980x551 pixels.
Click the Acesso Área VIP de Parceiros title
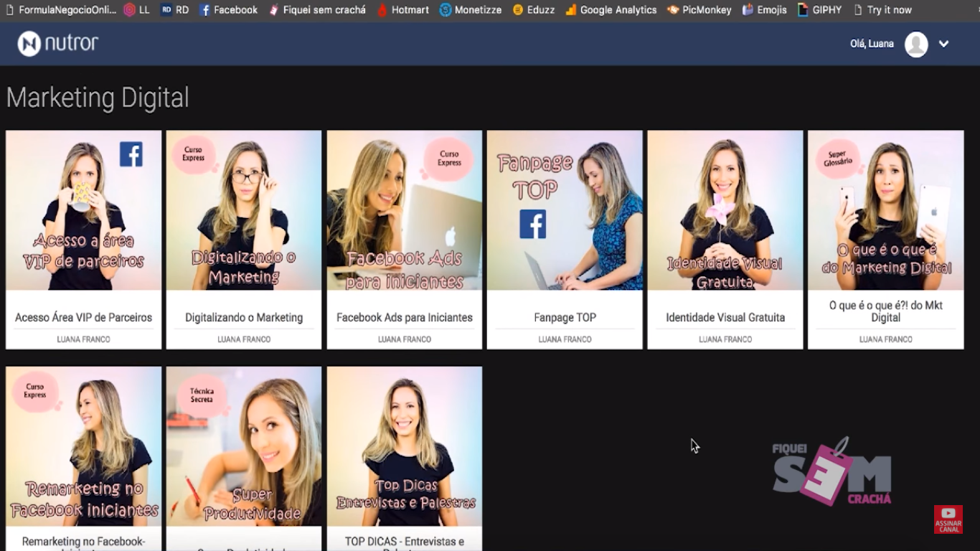(84, 317)
